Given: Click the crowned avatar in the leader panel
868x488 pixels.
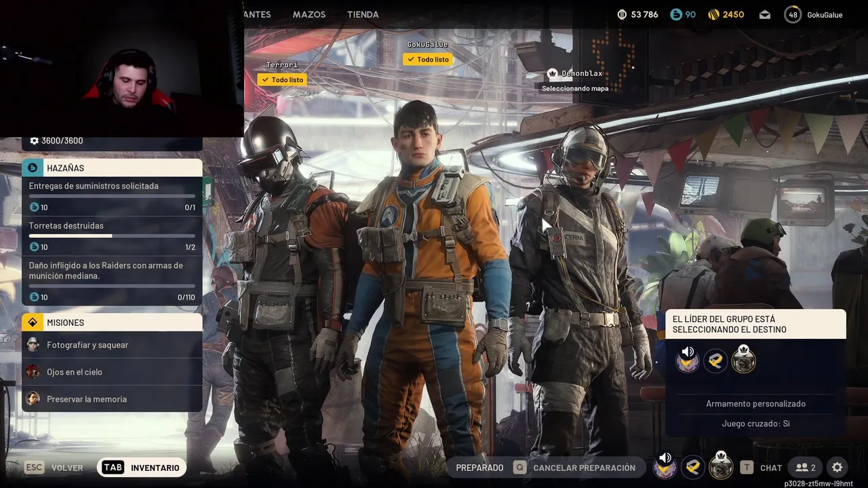Looking at the screenshot, I should pyautogui.click(x=744, y=360).
